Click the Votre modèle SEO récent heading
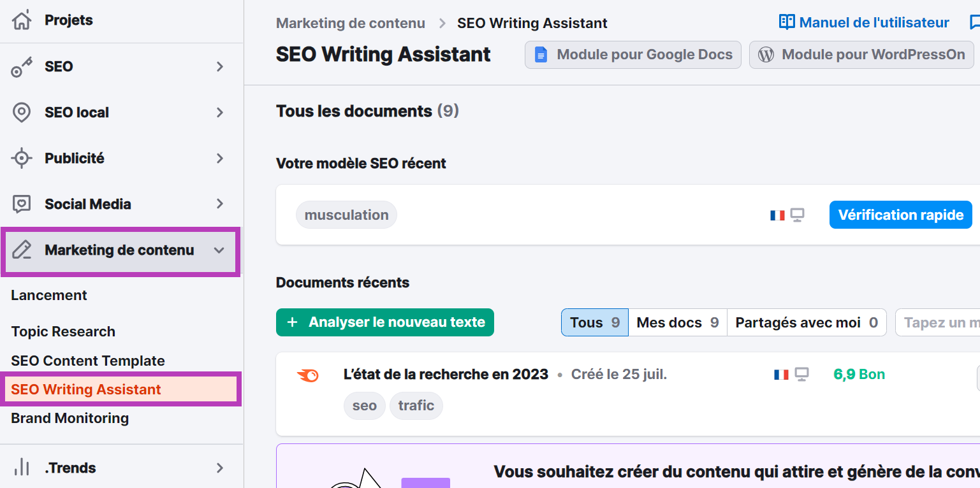 pos(361,164)
